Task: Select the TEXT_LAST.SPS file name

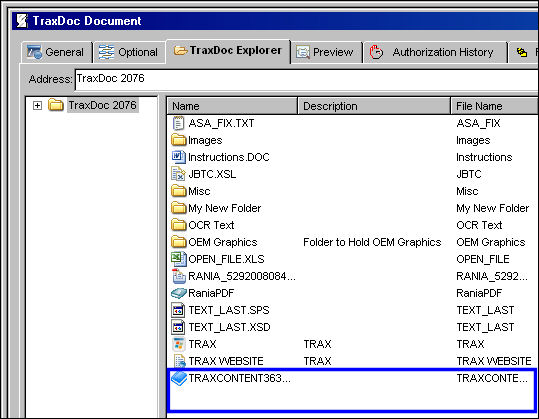Action: click(229, 310)
